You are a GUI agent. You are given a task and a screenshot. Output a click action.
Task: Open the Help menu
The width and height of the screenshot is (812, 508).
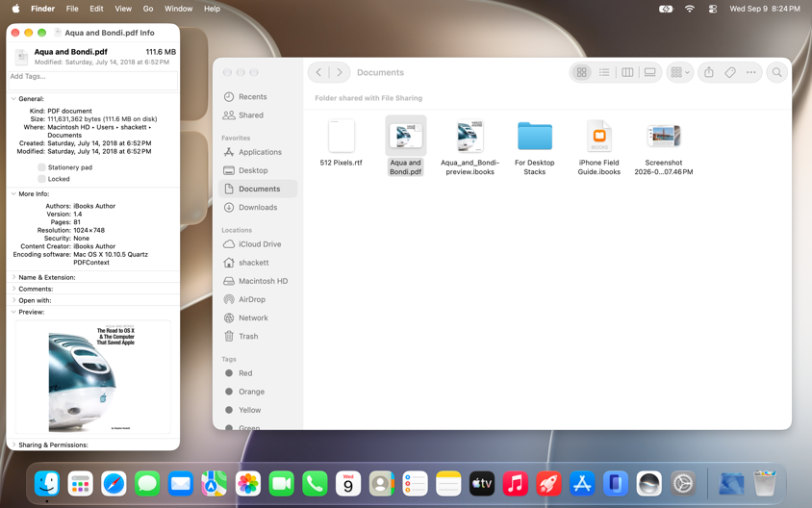(x=212, y=9)
